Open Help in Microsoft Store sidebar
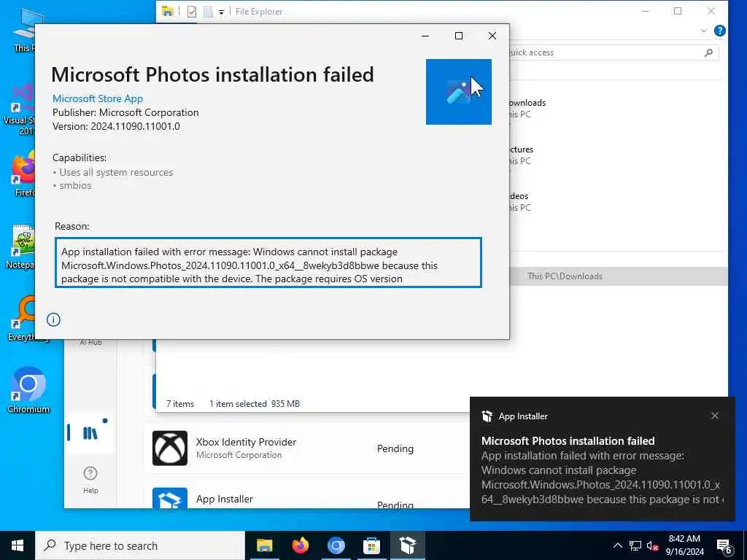The height and width of the screenshot is (560, 747). (90, 480)
